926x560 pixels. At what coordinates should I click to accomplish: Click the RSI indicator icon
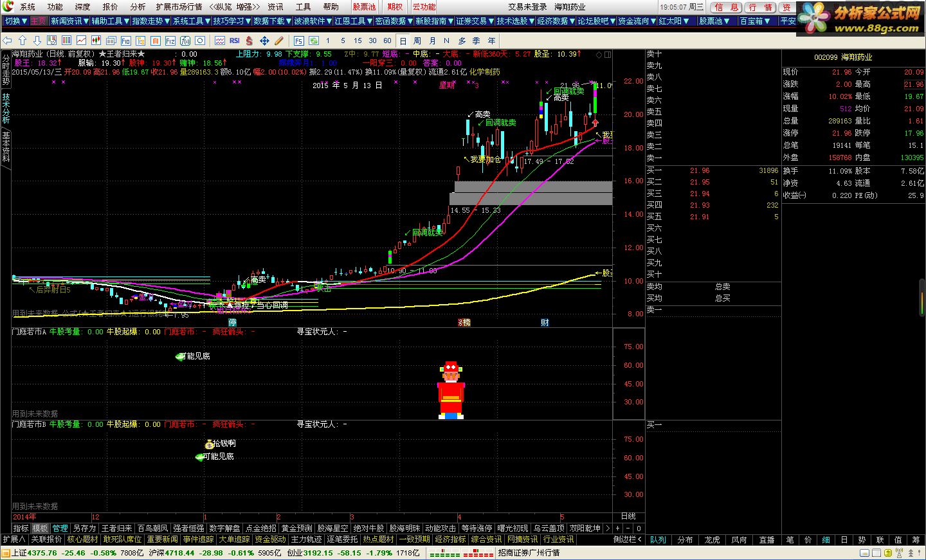tap(235, 41)
